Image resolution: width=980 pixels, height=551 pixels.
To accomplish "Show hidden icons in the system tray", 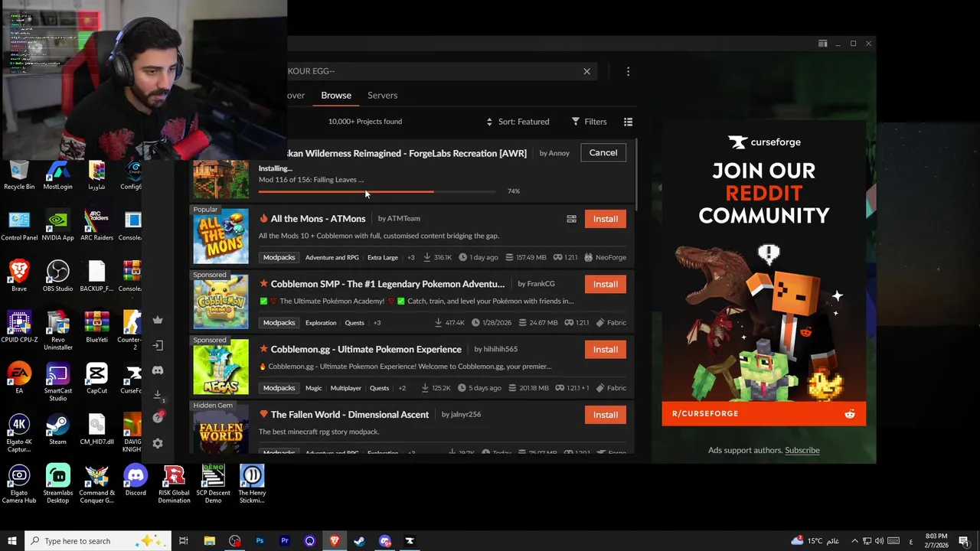I will pos(855,541).
